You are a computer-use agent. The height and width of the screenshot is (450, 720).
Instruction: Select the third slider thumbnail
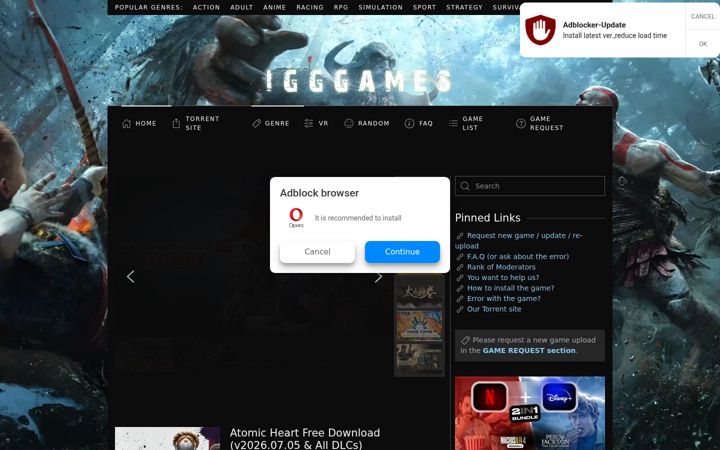click(x=419, y=358)
